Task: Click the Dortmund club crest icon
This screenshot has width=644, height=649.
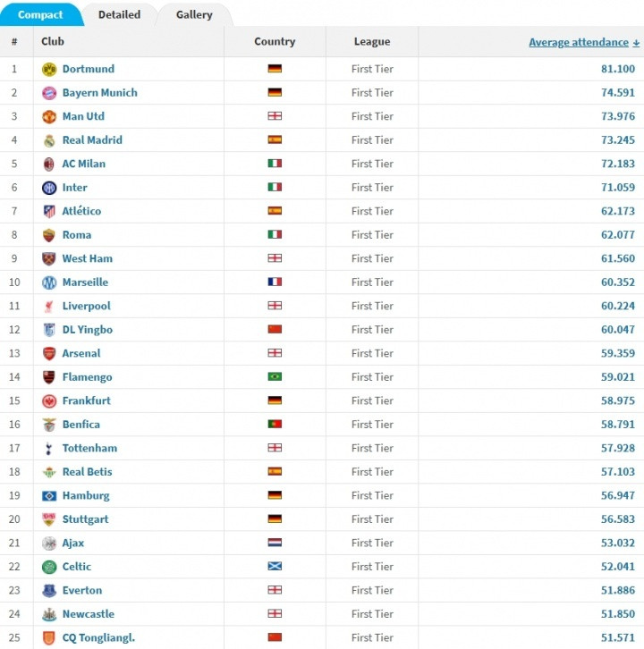Action: tap(49, 69)
